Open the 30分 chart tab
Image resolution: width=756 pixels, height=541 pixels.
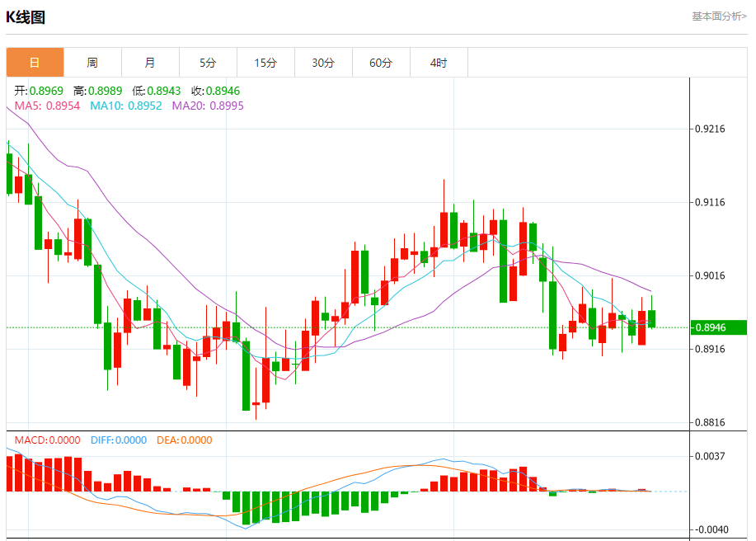(323, 63)
